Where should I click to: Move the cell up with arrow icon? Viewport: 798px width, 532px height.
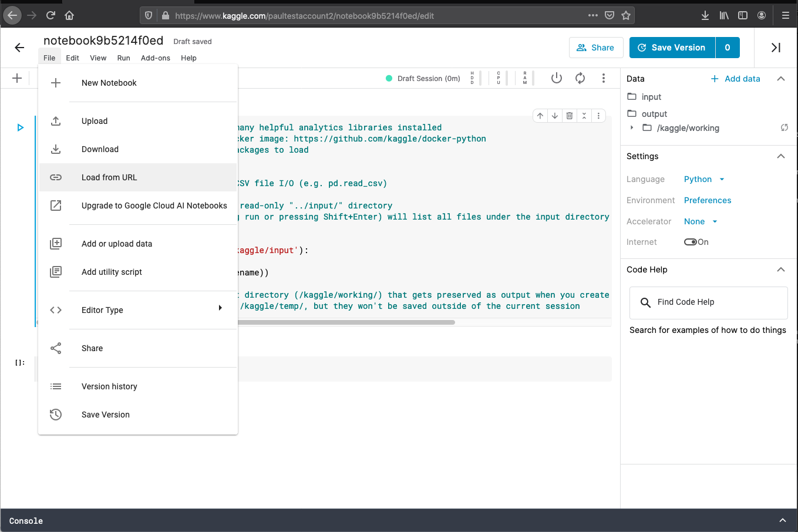(540, 116)
